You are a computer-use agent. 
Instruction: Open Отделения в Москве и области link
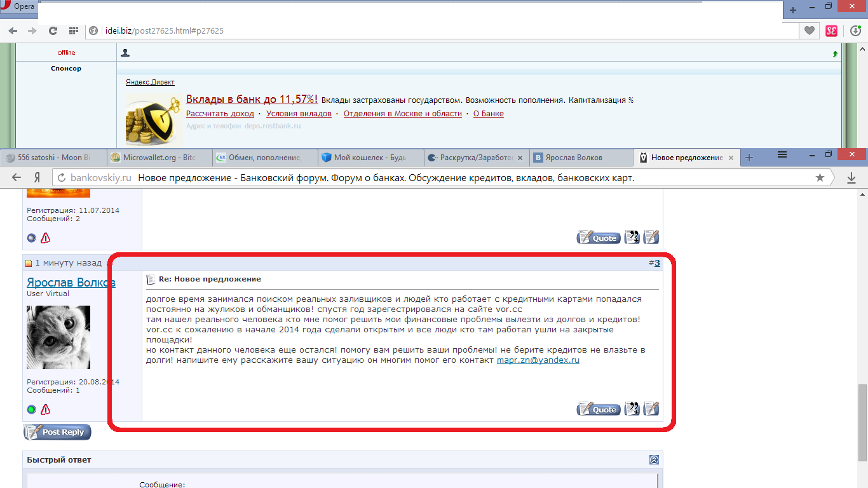point(403,114)
